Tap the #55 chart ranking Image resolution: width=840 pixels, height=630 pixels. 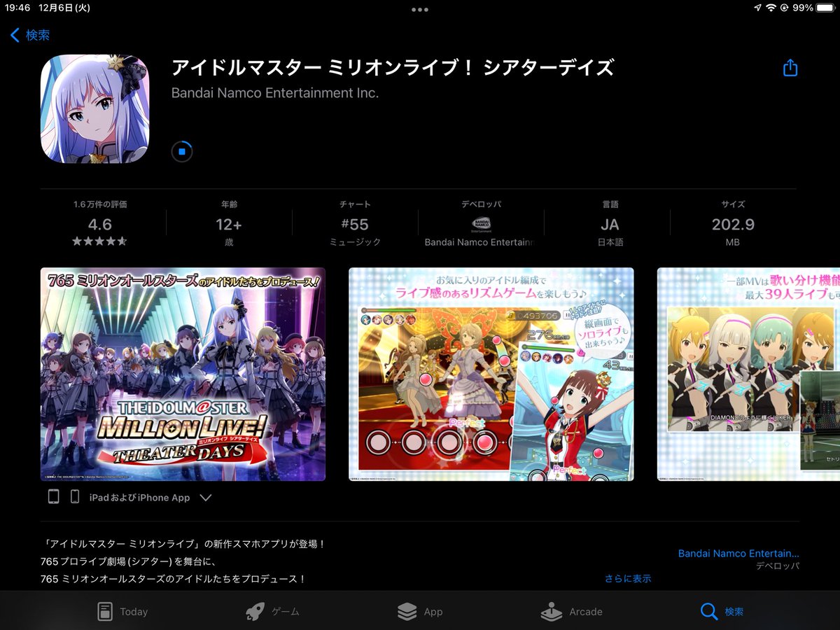click(x=355, y=224)
